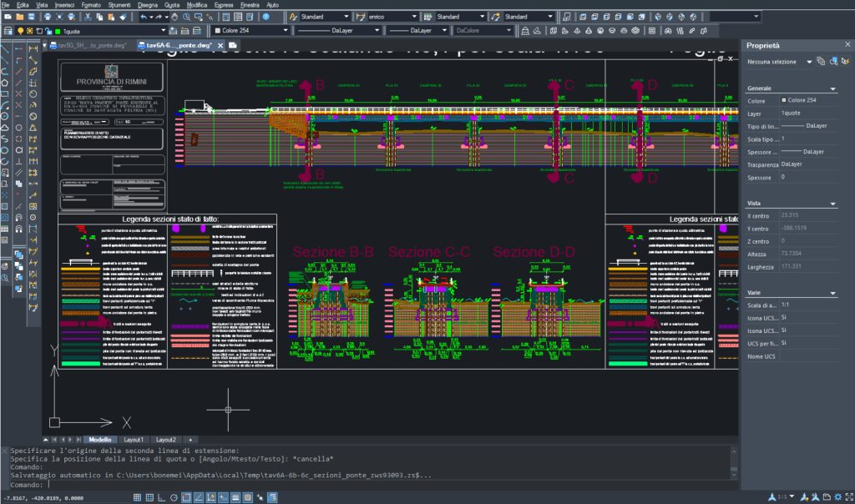Click the Colore 254 swatch in Generale
855x504 pixels.
pyautogui.click(x=784, y=101)
